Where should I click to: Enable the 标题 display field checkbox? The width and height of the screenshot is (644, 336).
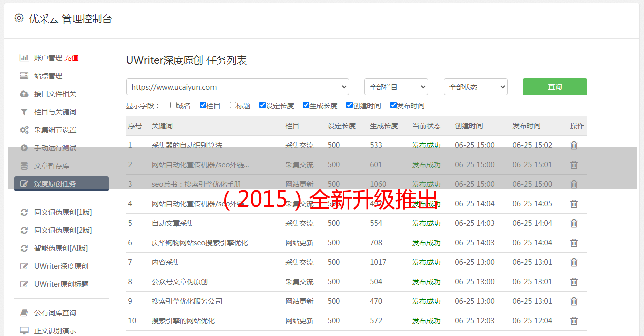[x=233, y=105]
